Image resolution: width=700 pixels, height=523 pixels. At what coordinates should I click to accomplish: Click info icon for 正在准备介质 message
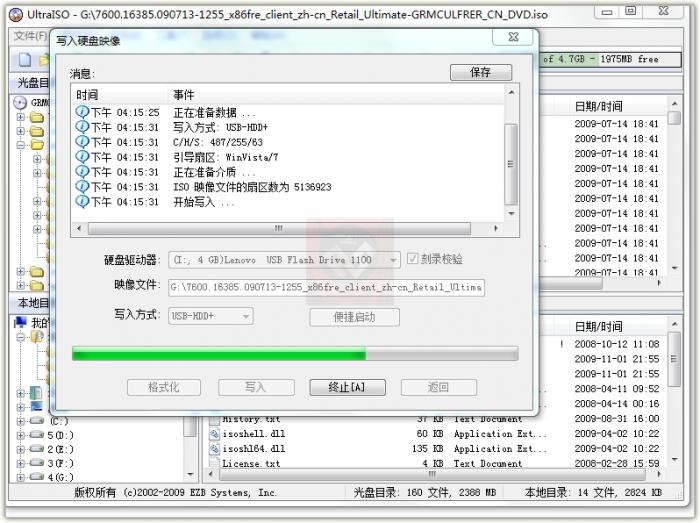(x=82, y=171)
